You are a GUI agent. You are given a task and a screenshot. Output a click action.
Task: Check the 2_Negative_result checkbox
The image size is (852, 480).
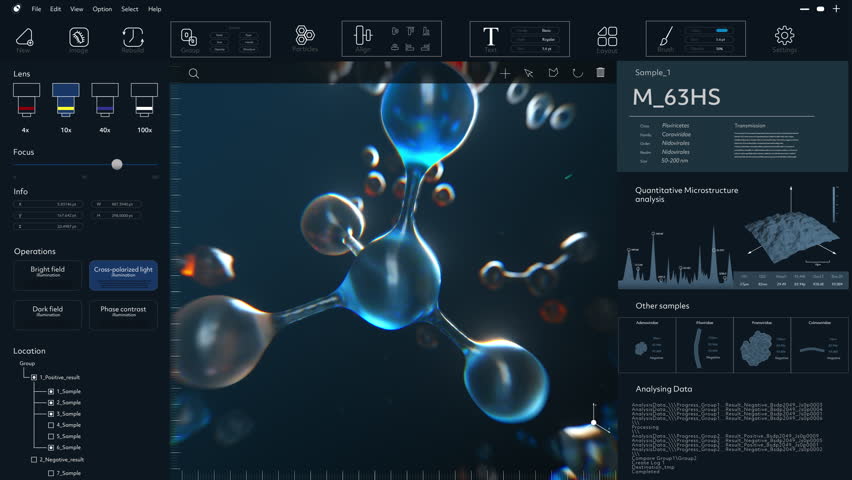[34, 460]
